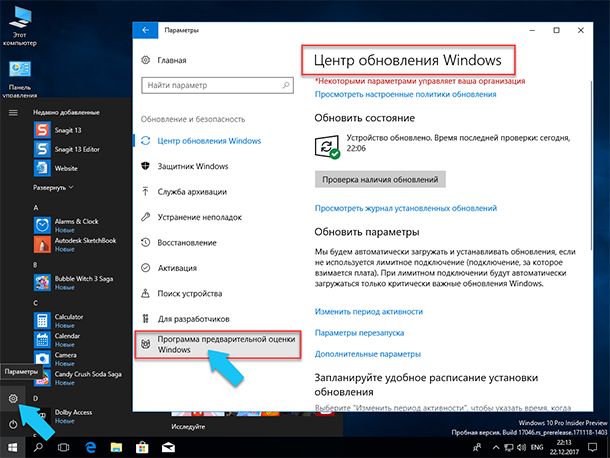Go back with the Settings back arrow

point(145,30)
